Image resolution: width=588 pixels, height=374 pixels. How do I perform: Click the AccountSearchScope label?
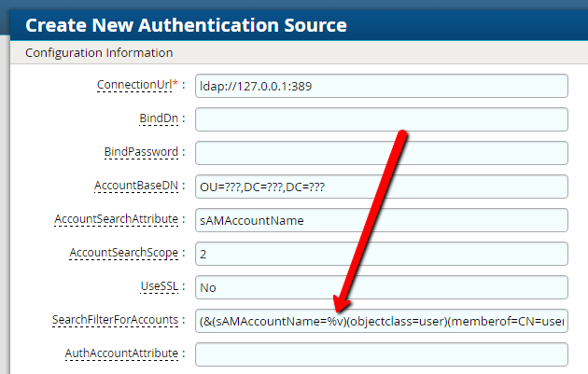click(x=124, y=253)
